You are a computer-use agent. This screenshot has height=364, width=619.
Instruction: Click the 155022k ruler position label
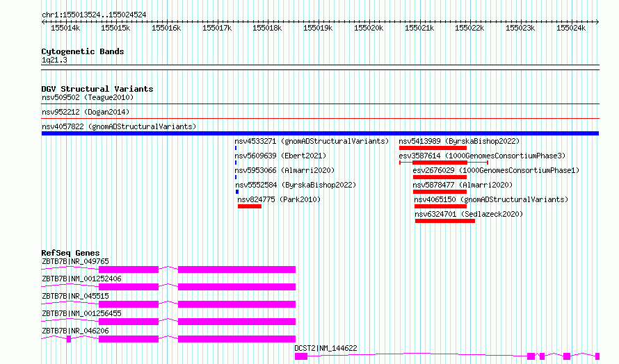469,28
